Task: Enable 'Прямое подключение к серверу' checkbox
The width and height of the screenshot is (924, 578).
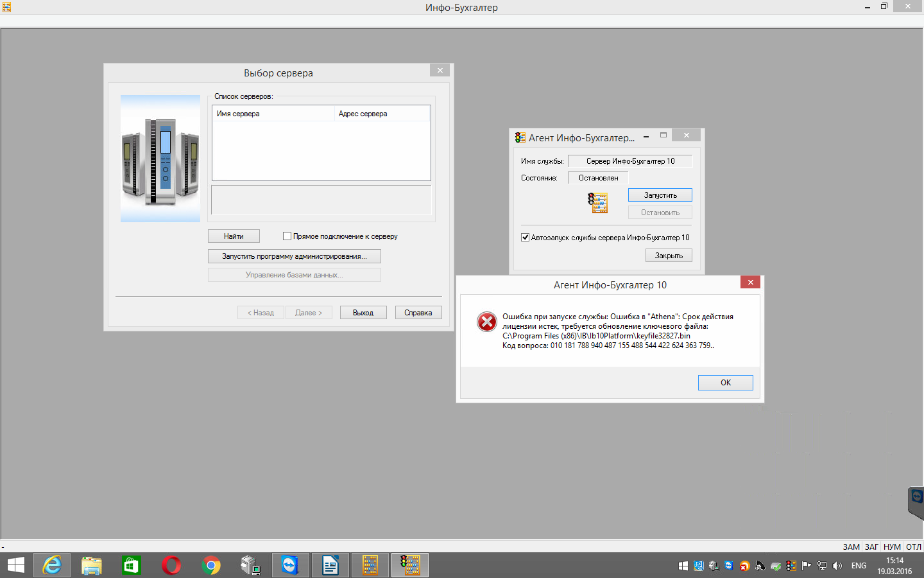Action: (287, 236)
